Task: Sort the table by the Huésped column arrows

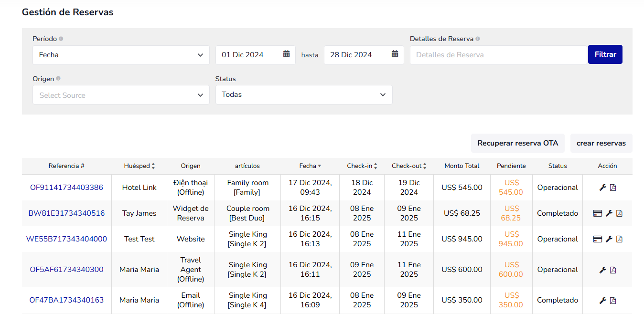Action: point(153,166)
